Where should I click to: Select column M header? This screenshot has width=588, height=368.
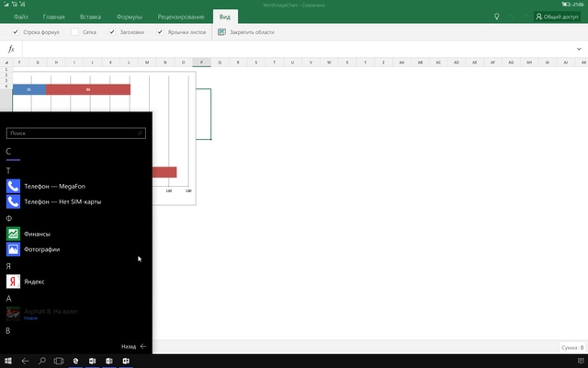point(147,63)
